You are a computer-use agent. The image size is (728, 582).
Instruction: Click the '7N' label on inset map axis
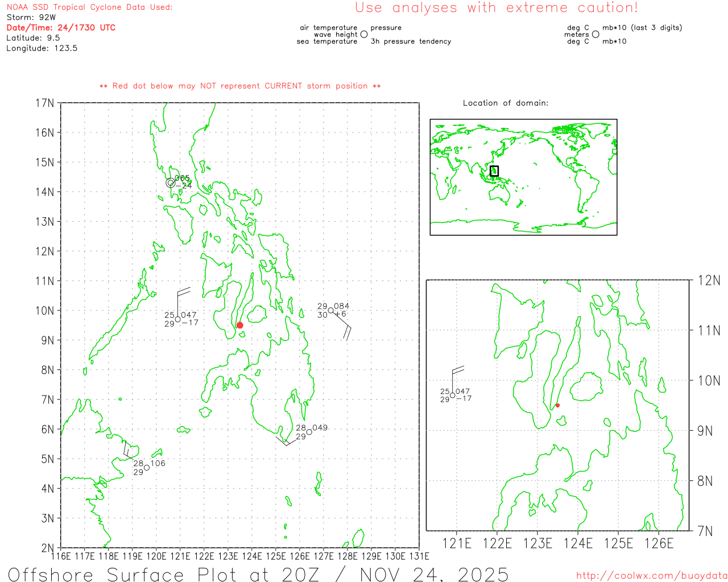(705, 531)
